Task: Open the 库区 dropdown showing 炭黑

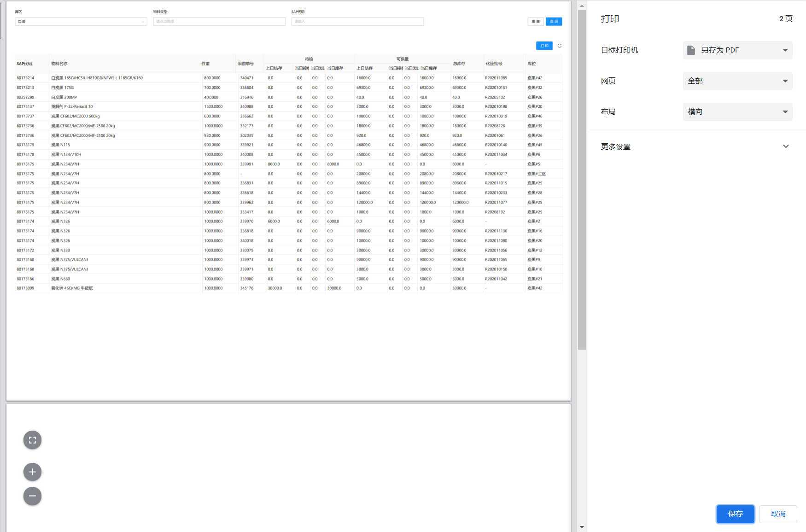Action: (81, 22)
